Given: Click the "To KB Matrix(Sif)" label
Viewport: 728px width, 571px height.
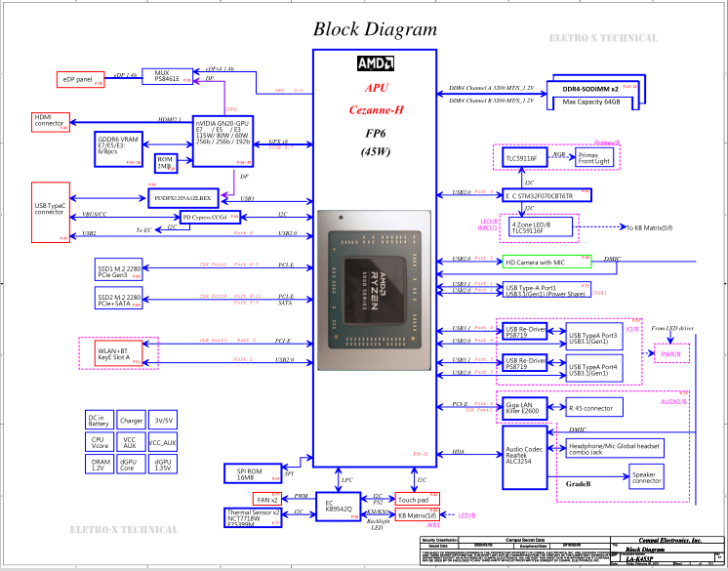Looking at the screenshot, I should pyautogui.click(x=649, y=227).
